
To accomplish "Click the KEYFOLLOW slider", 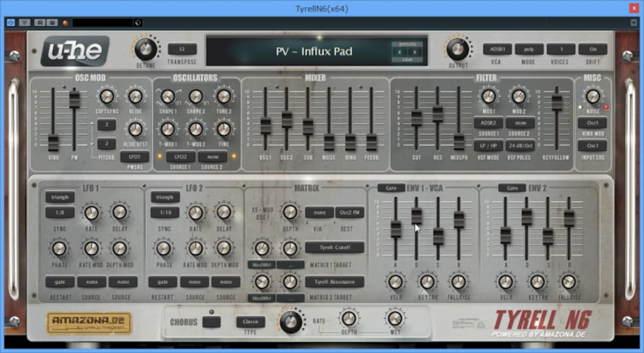I will 557,102.
